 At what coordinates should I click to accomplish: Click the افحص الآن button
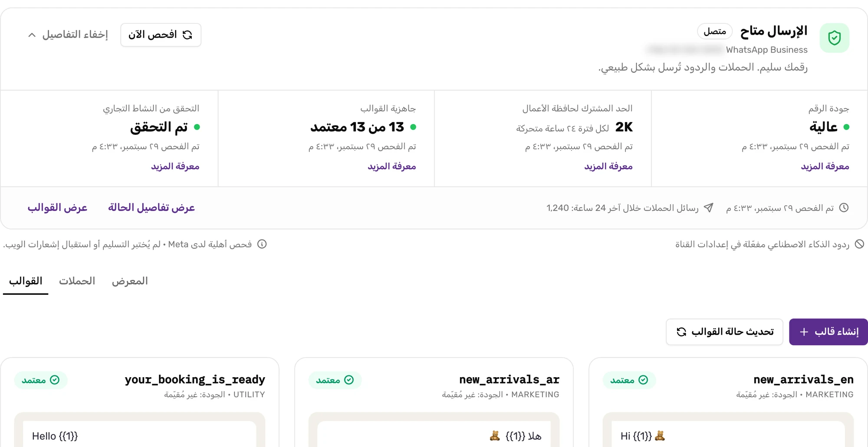pos(161,35)
